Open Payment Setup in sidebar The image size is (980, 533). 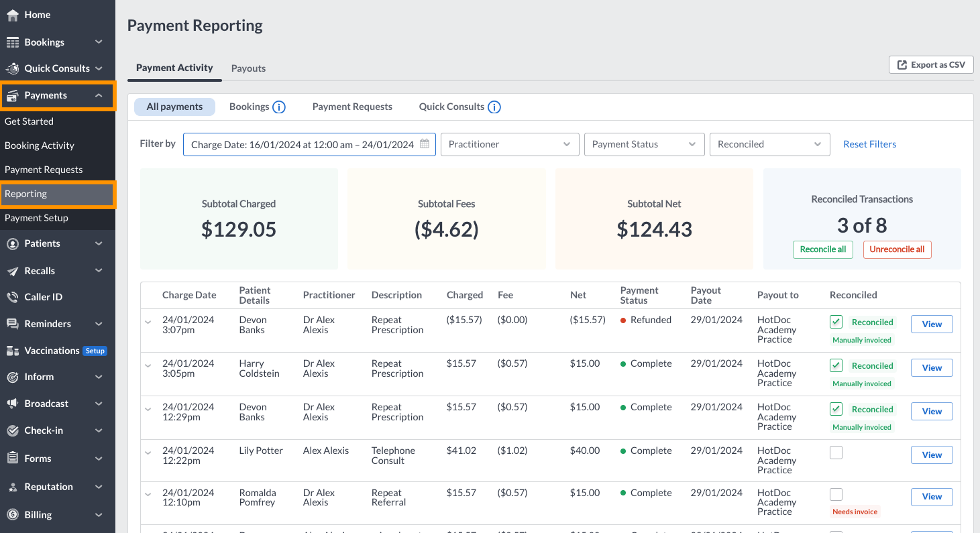(x=36, y=218)
